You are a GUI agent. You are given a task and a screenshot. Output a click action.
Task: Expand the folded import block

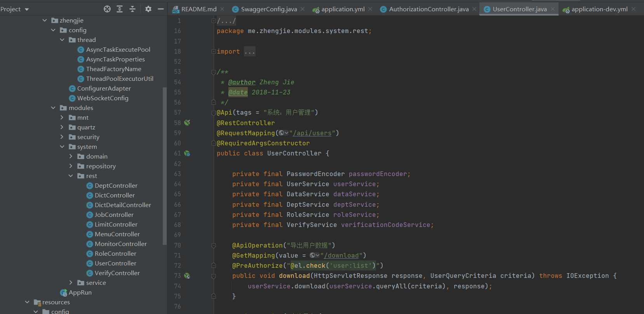click(x=214, y=51)
